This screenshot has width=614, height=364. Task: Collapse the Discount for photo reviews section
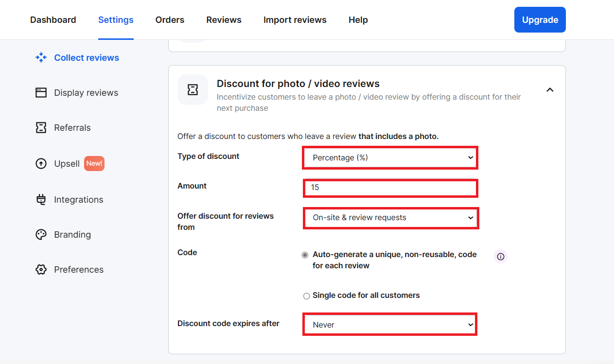(550, 90)
